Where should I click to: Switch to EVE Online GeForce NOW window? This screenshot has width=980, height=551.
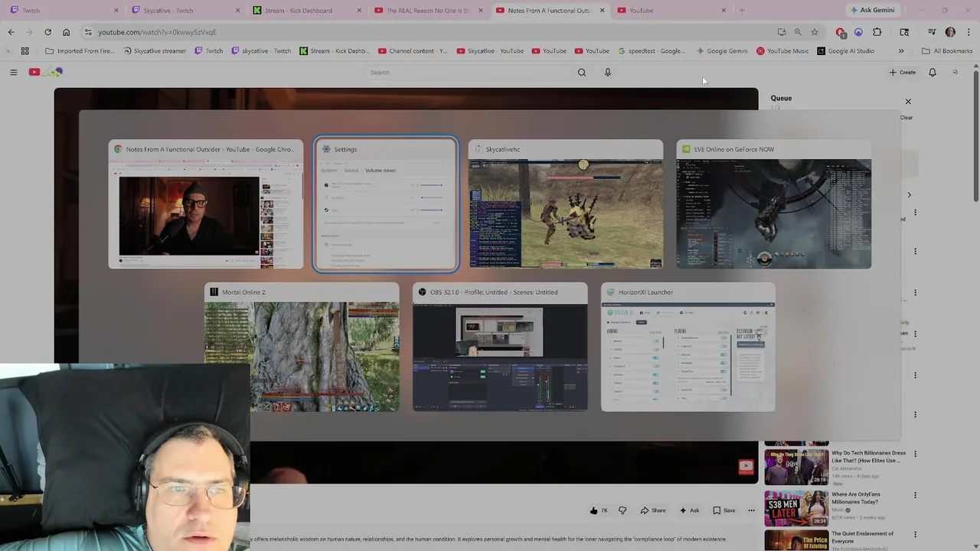tap(773, 204)
